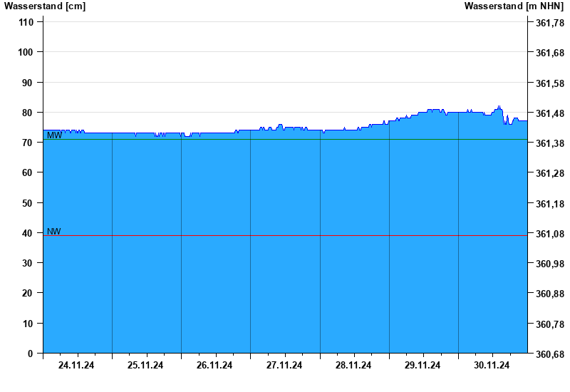Click the 'Wasserstand [cm]' axis title

[45, 6]
